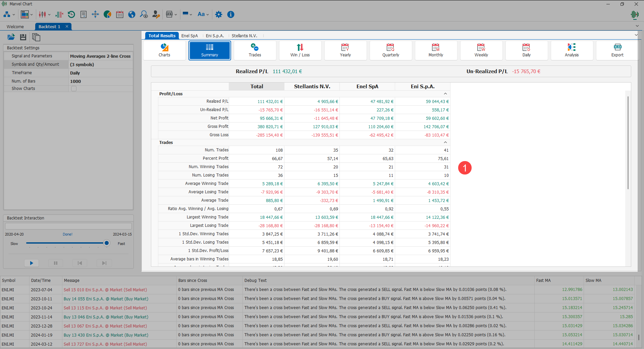Open the magnifier with eye watch icon
This screenshot has width=644, height=349.
(x=144, y=14)
